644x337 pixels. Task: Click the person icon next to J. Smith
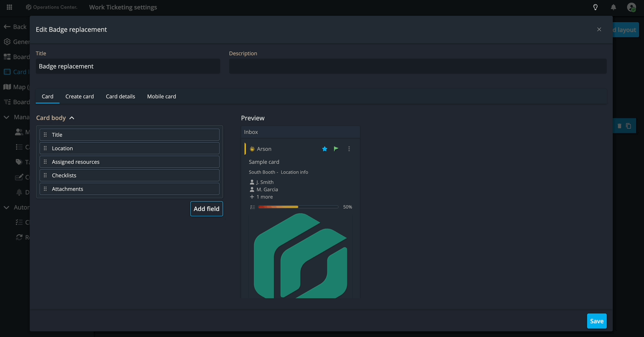(x=252, y=182)
